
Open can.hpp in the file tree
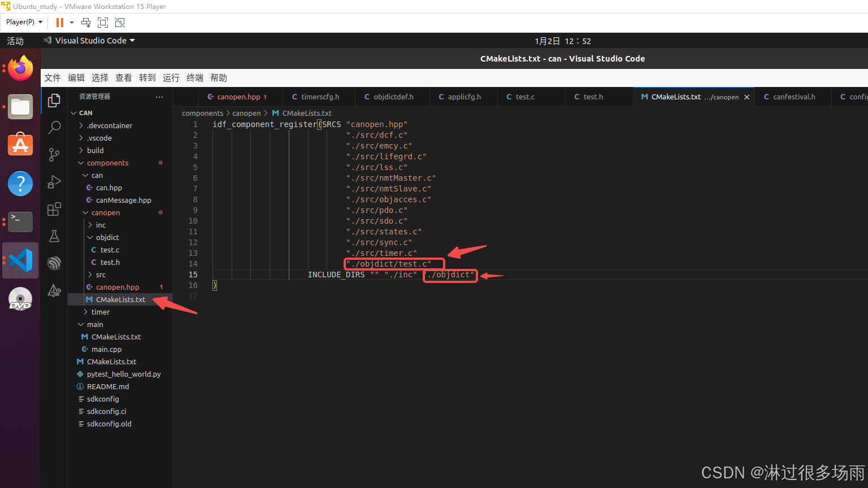120,188
